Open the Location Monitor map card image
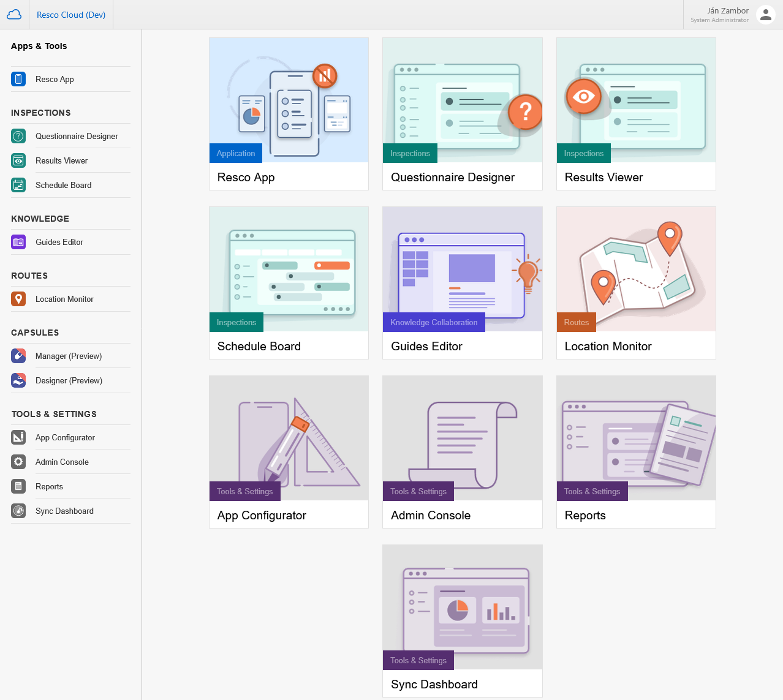 [x=636, y=269]
